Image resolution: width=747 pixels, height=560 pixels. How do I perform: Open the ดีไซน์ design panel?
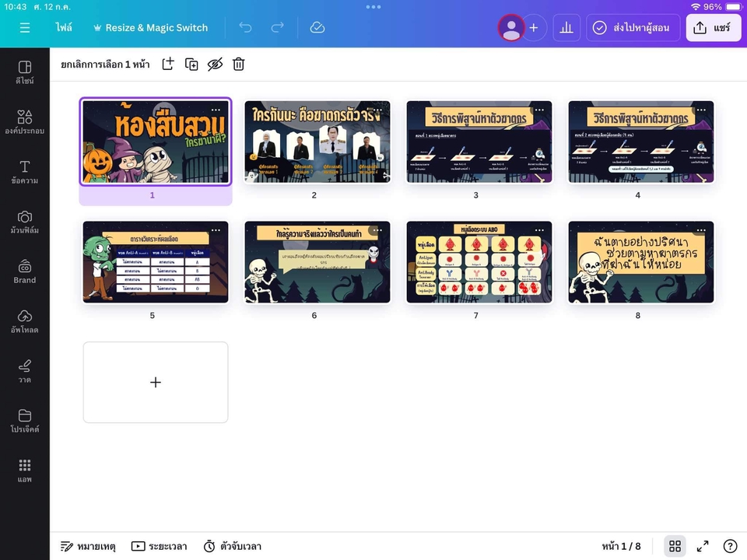(25, 72)
